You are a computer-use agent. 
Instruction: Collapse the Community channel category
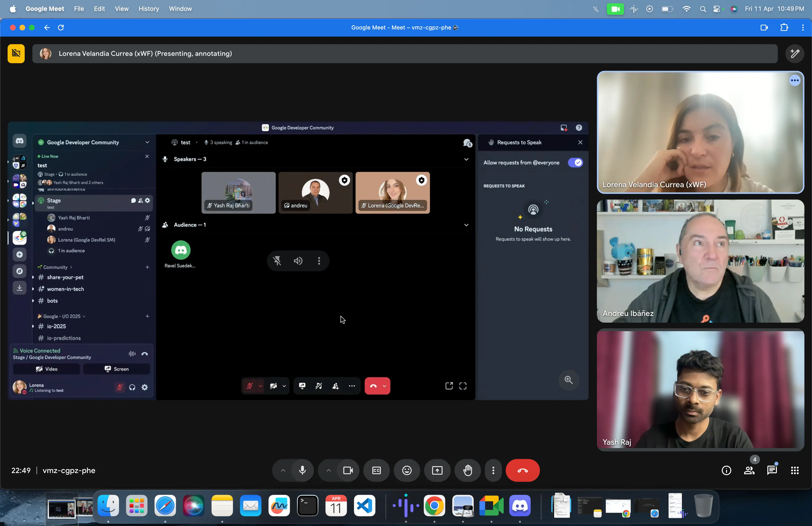coord(55,267)
